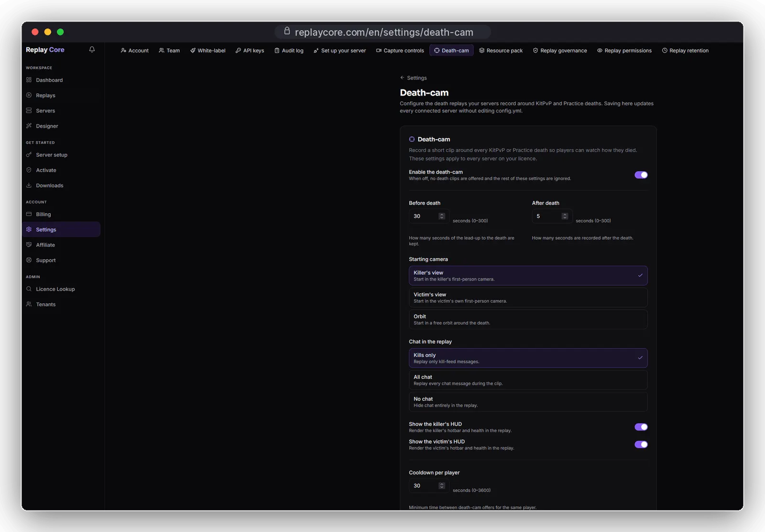This screenshot has width=765, height=532.
Task: Click the Before death seconds input field
Action: pyautogui.click(x=429, y=216)
